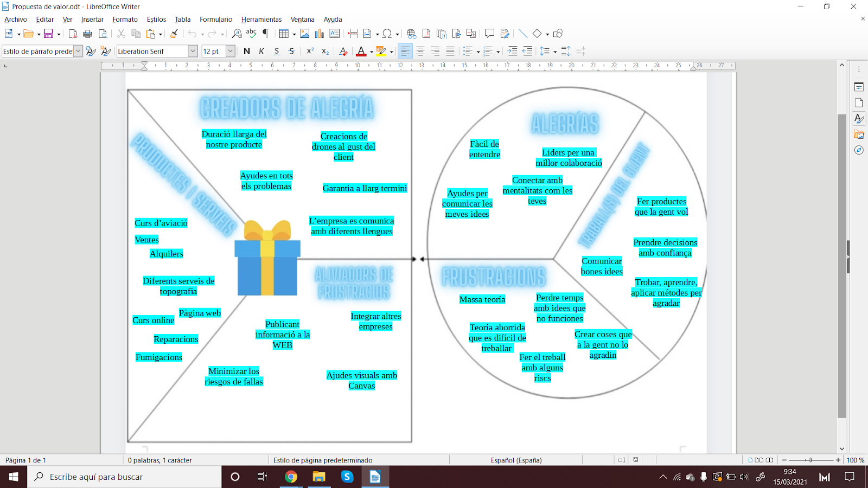The width and height of the screenshot is (868, 488).
Task: Open the Insert Table dropdown arrow
Action: click(294, 34)
